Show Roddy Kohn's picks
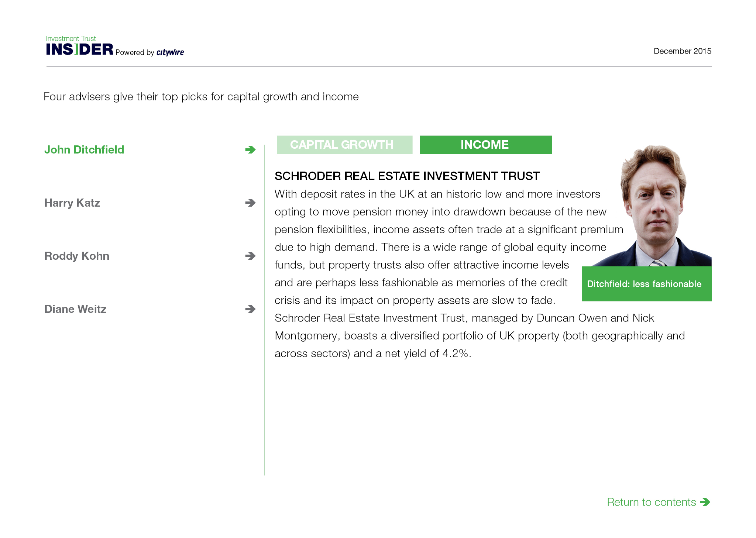The height and width of the screenshot is (538, 756). click(77, 256)
